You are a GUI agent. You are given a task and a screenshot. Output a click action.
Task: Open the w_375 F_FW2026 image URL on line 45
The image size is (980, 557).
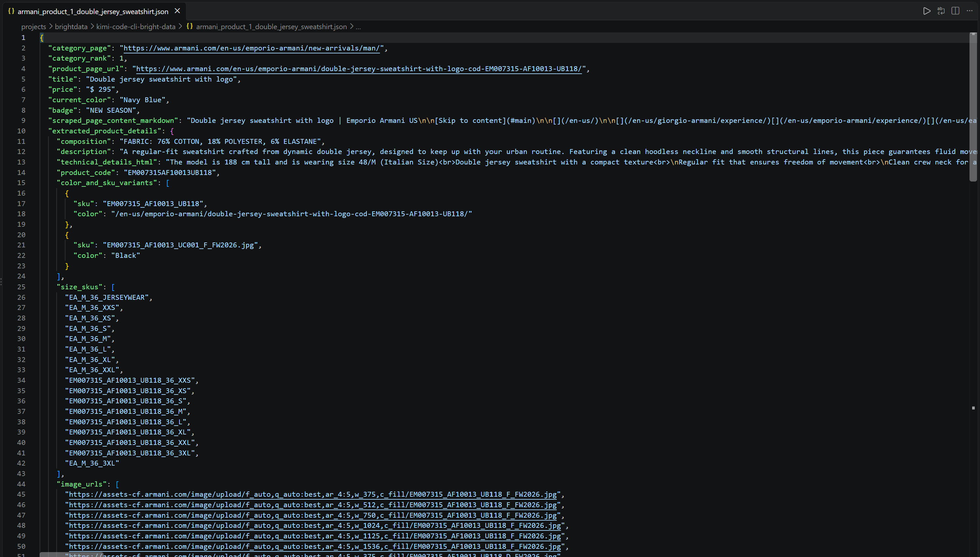click(x=313, y=495)
